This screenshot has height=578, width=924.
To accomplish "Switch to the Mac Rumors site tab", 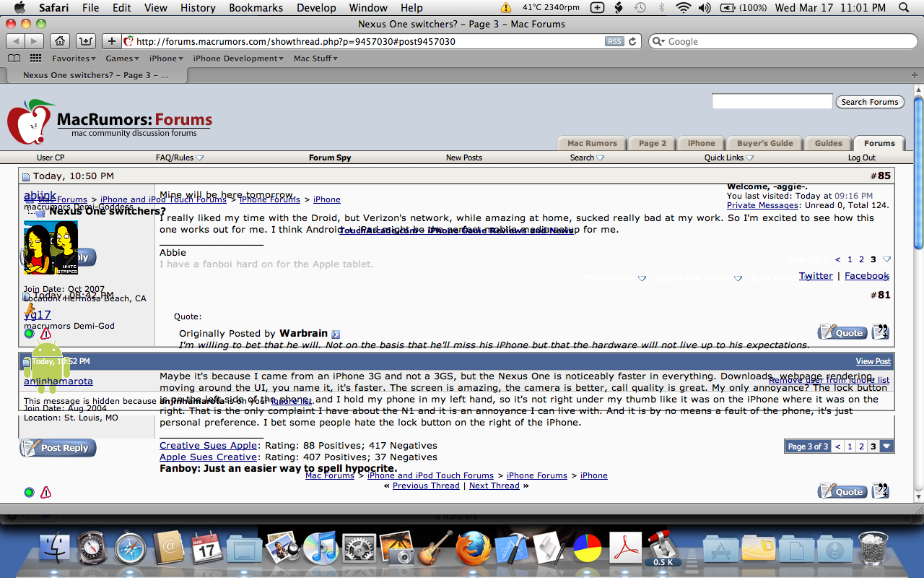I will pyautogui.click(x=592, y=143).
